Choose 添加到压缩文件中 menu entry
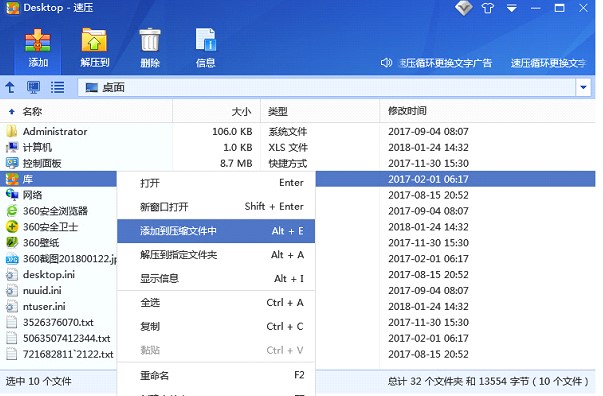 pos(216,231)
